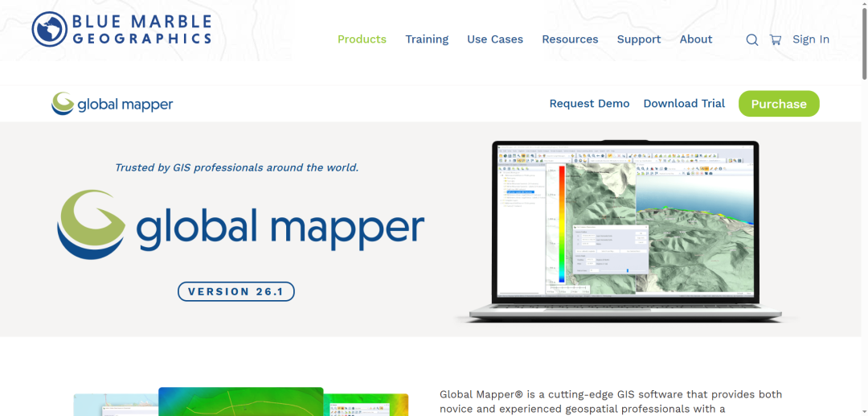Click the Download Trial link
868x416 pixels.
click(x=684, y=104)
